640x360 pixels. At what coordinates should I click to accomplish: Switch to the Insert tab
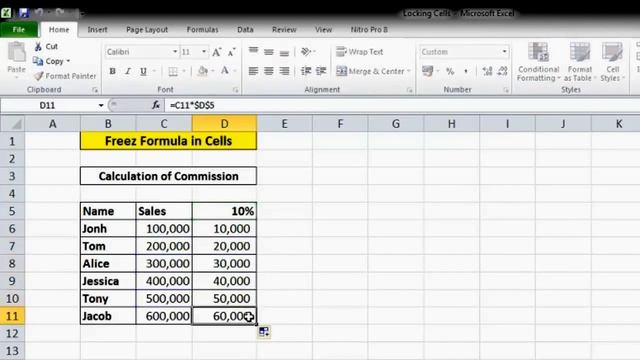tap(97, 29)
